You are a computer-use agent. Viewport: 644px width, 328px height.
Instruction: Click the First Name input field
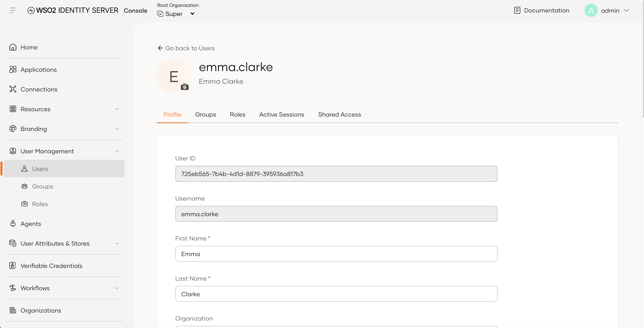pos(336,254)
